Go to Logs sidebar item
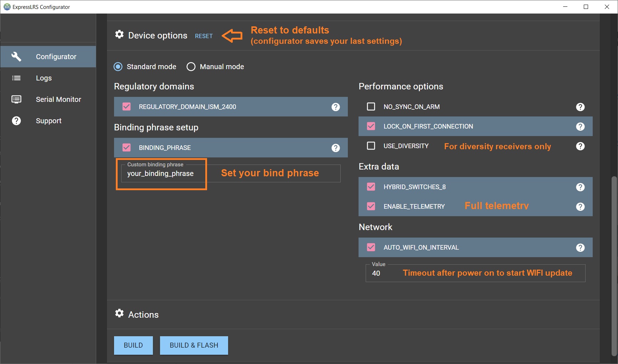 pos(48,78)
